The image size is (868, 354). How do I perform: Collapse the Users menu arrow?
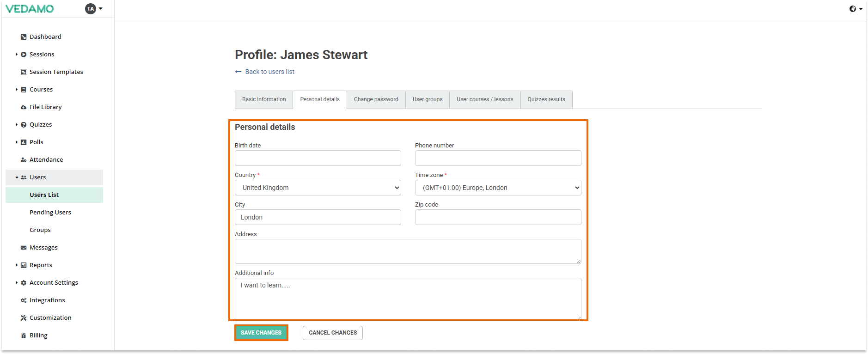(17, 177)
